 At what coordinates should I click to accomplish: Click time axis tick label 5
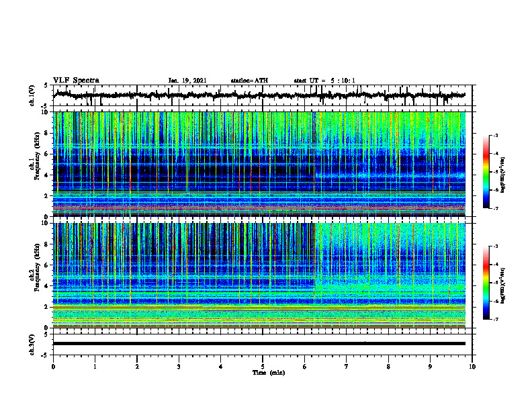pyautogui.click(x=263, y=367)
